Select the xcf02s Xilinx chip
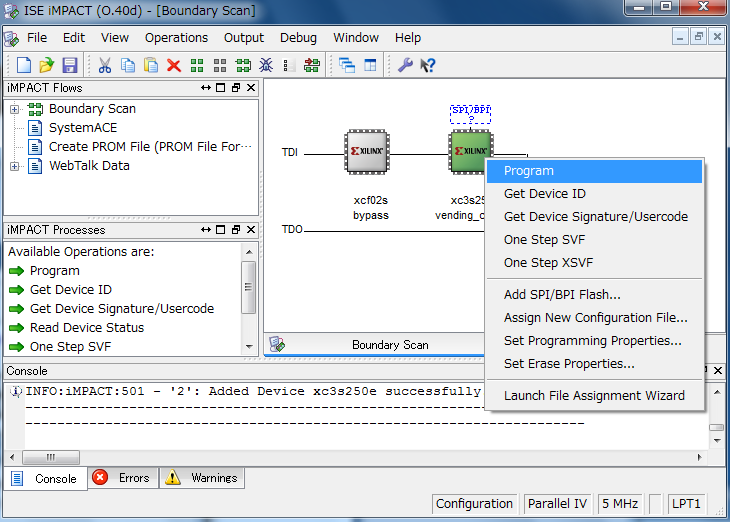 click(x=367, y=152)
